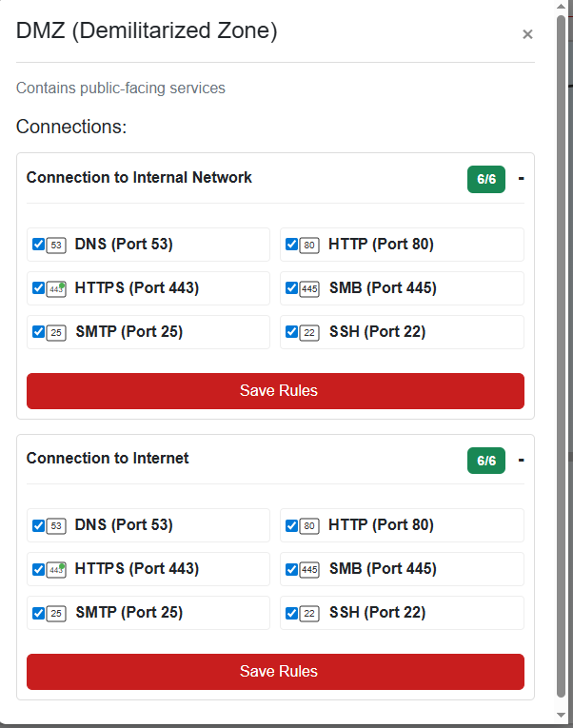The width and height of the screenshot is (573, 728).
Task: Save Rules for Internet connection
Action: coord(275,672)
